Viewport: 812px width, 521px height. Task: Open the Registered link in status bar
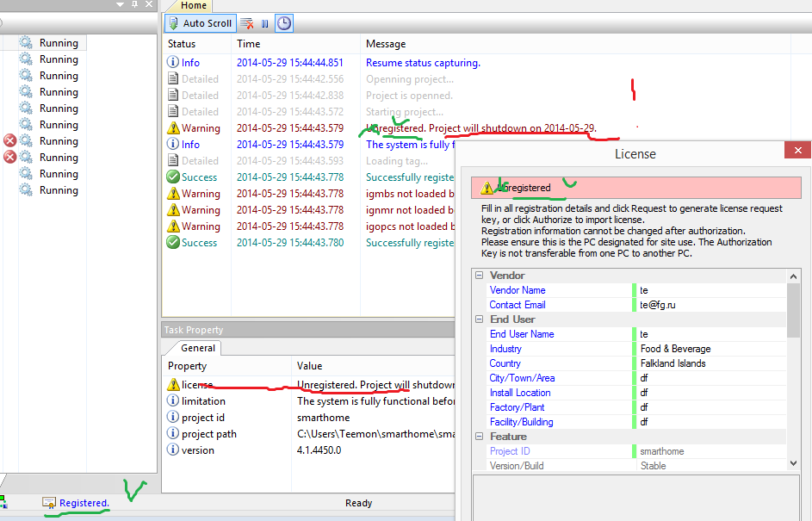click(84, 502)
